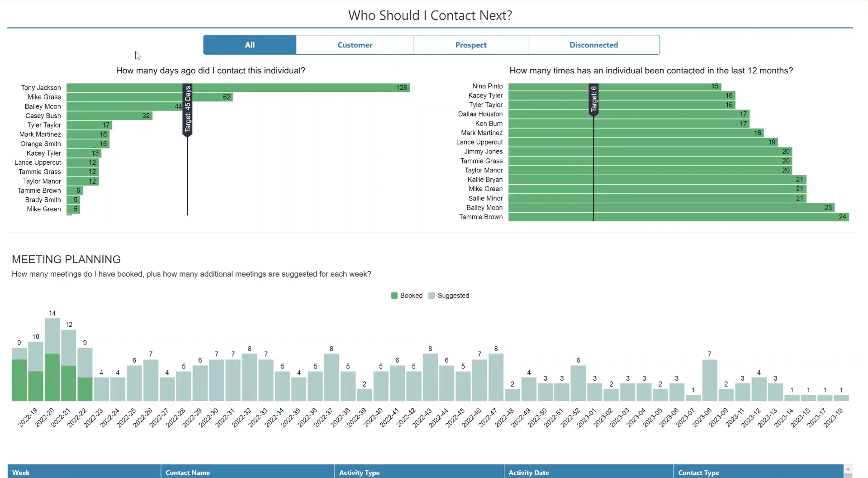
Task: Sort table by Contact Name column
Action: coord(187,472)
